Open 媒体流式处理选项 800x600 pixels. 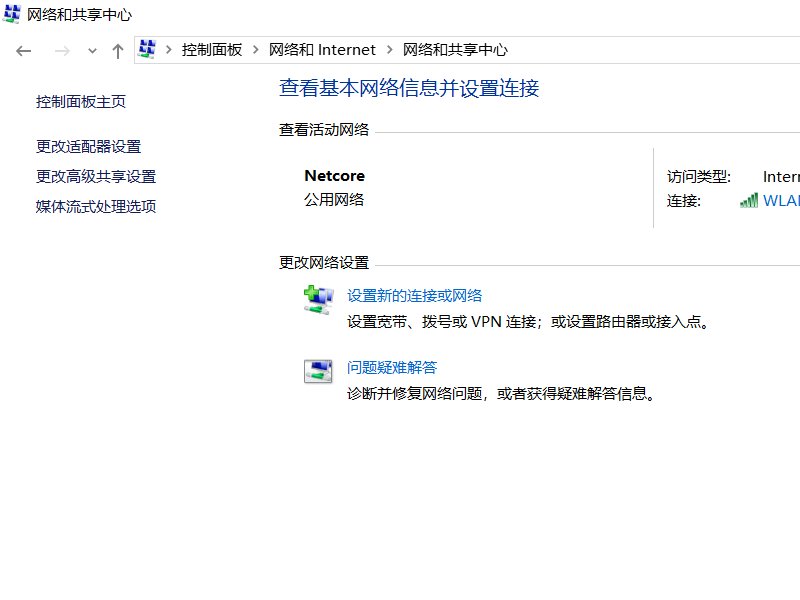(x=94, y=206)
